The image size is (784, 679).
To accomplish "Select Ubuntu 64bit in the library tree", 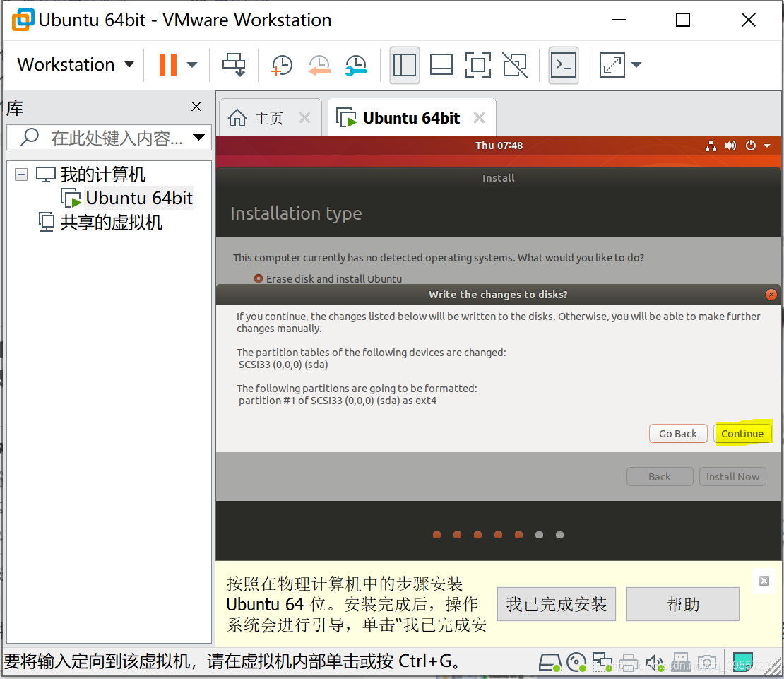I will (139, 198).
